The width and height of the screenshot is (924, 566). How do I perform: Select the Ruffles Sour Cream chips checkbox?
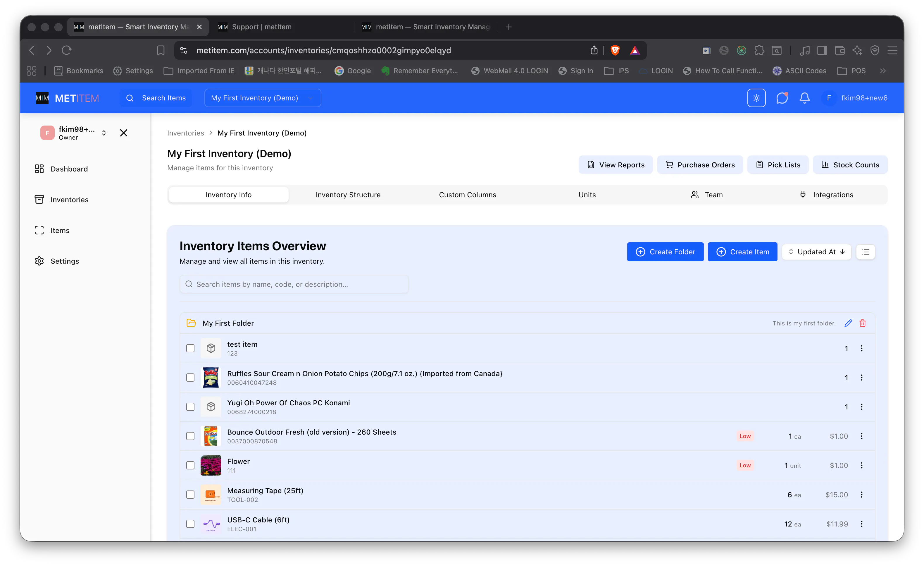click(x=190, y=378)
